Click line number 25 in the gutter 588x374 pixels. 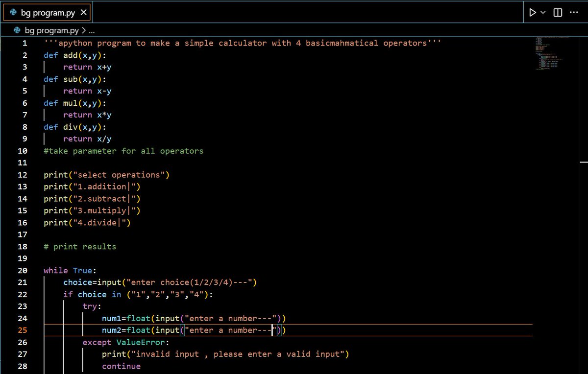pyautogui.click(x=22, y=330)
